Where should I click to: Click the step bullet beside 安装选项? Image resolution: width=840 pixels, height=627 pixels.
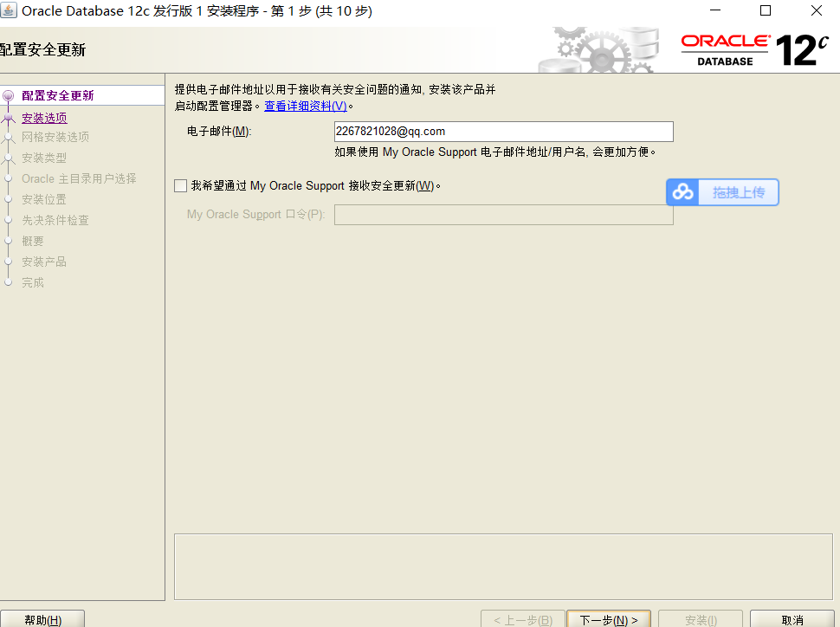coord(8,118)
